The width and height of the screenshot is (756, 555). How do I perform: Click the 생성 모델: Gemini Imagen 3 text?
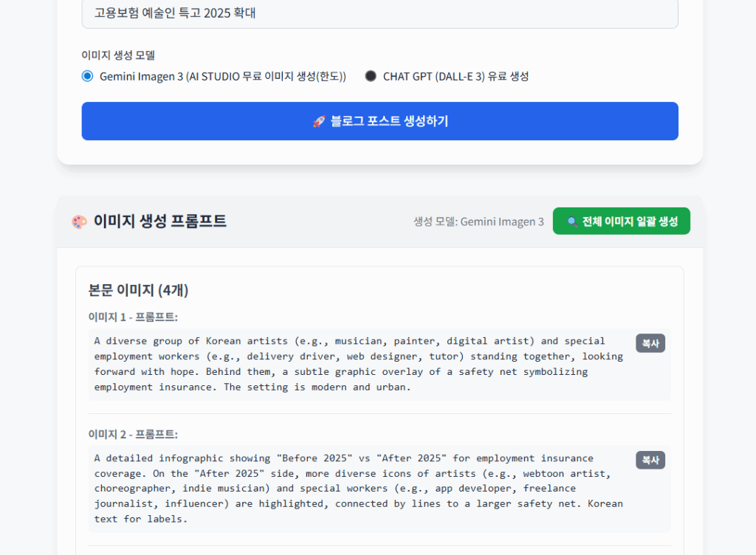pos(478,221)
